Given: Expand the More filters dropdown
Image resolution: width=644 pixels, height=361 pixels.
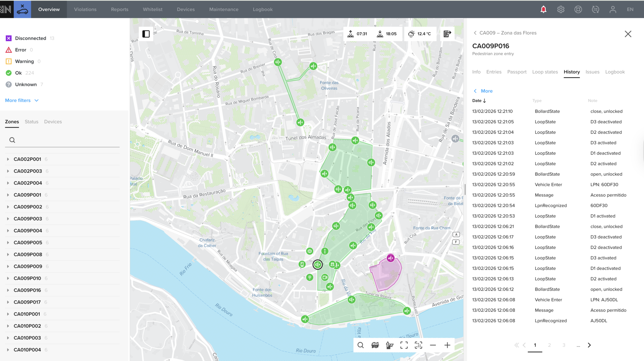Looking at the screenshot, I should pyautogui.click(x=22, y=101).
